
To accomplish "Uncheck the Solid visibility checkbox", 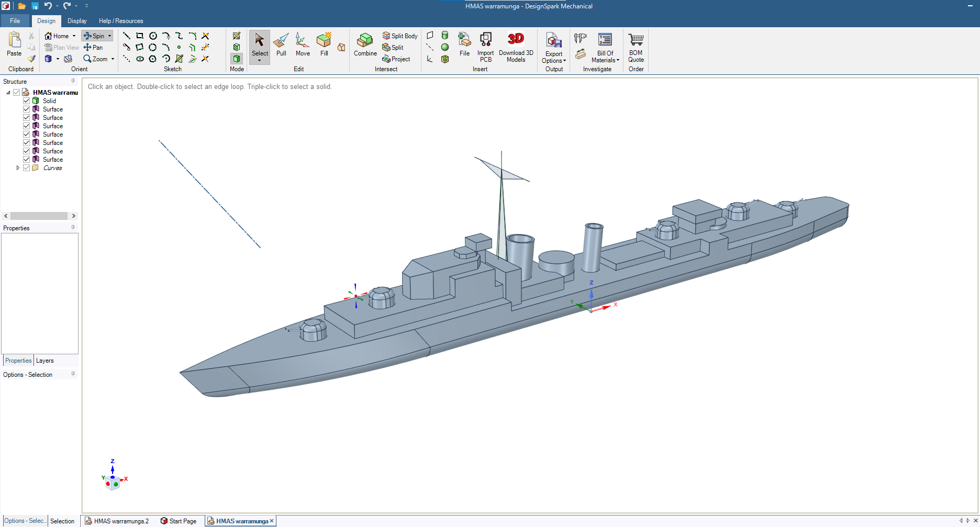I will coord(27,101).
